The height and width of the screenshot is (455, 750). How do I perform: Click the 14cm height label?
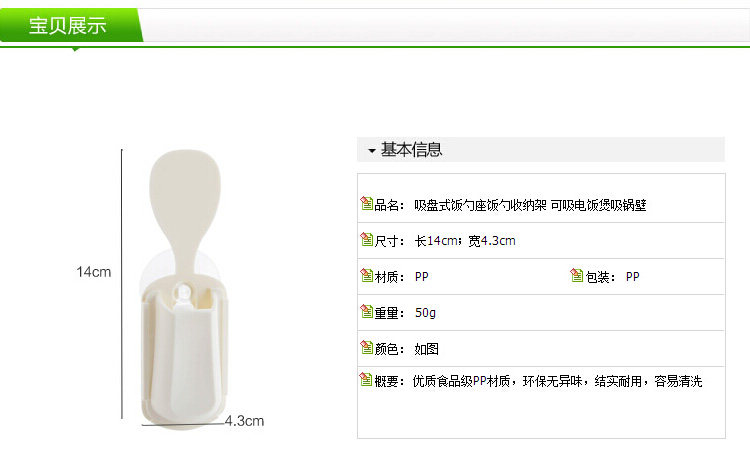[94, 272]
